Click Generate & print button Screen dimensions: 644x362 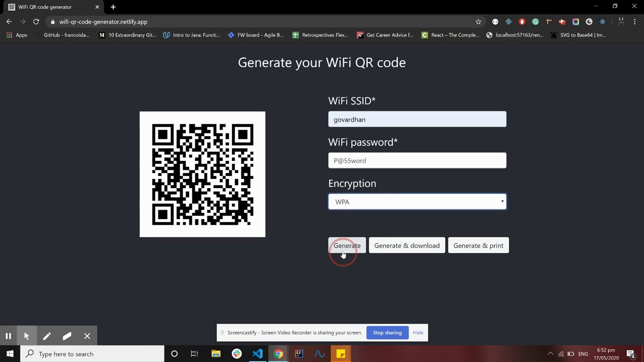[x=478, y=245]
